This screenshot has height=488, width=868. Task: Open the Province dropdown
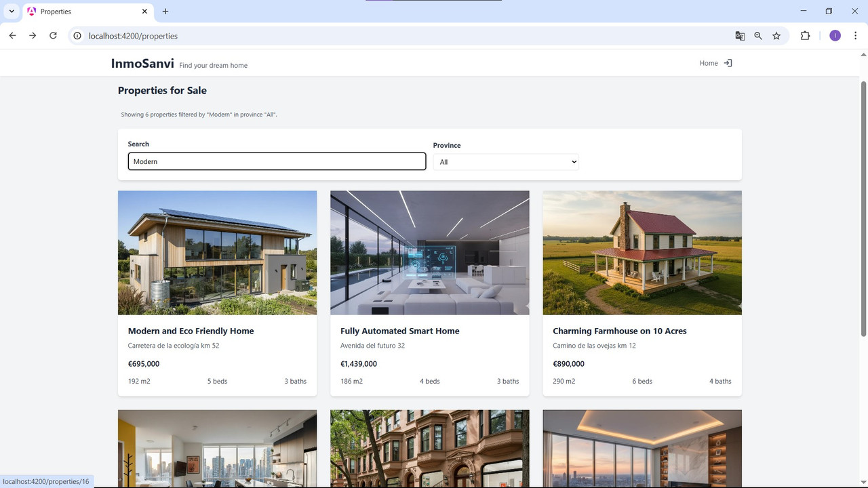pyautogui.click(x=506, y=162)
